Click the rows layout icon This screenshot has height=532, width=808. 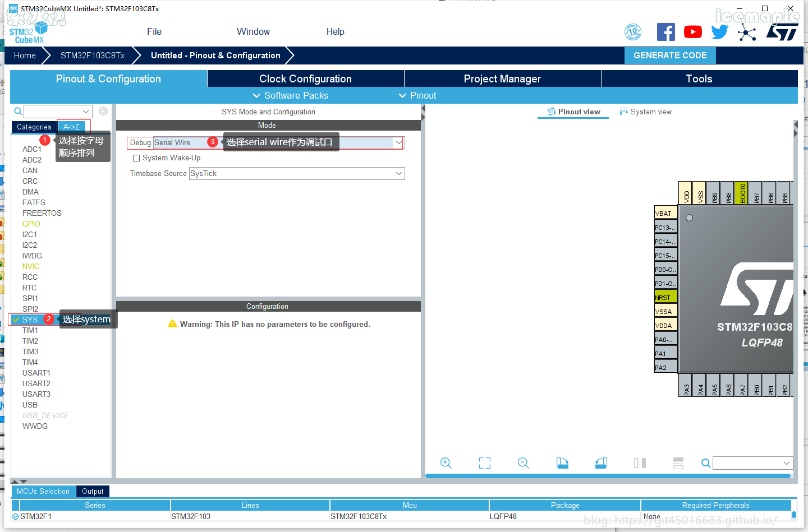point(678,463)
